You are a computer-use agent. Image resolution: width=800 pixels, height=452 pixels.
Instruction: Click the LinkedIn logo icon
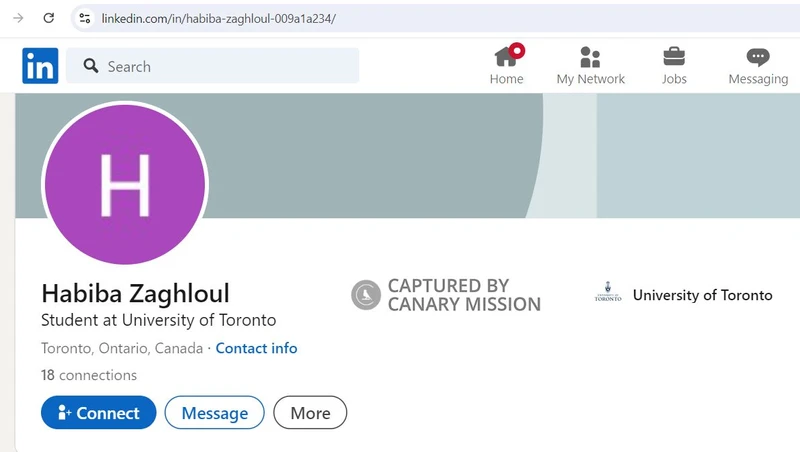pos(40,66)
